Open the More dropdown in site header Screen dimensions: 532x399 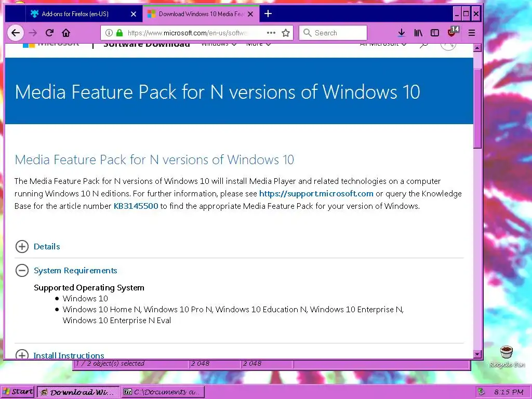tap(259, 44)
